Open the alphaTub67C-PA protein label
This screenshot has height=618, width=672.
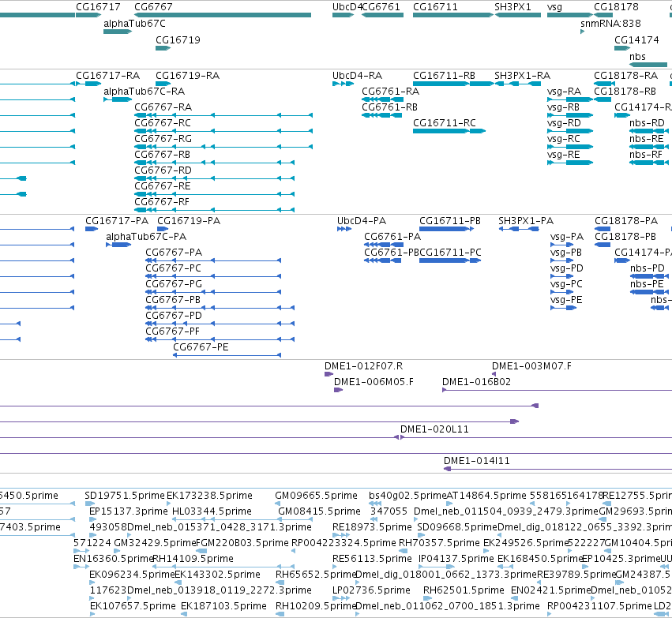coord(146,237)
